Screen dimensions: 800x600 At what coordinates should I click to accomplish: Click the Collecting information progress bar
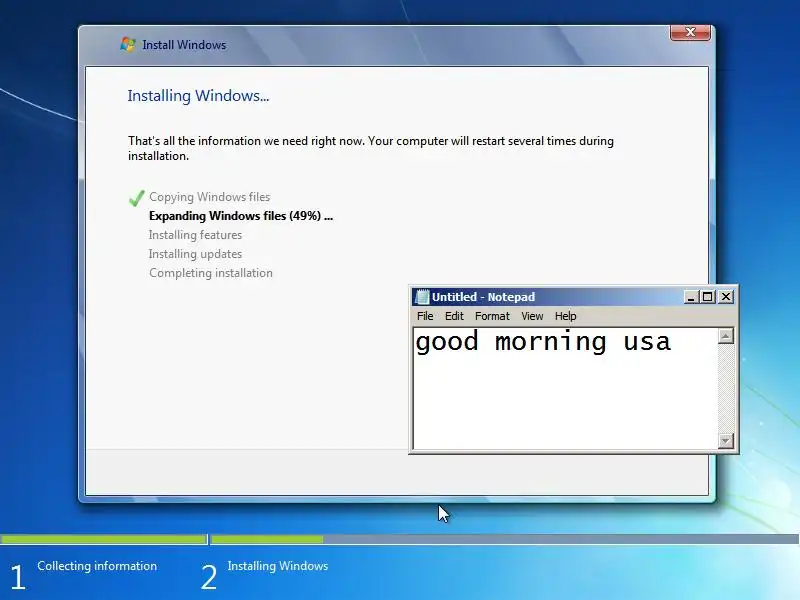(104, 539)
